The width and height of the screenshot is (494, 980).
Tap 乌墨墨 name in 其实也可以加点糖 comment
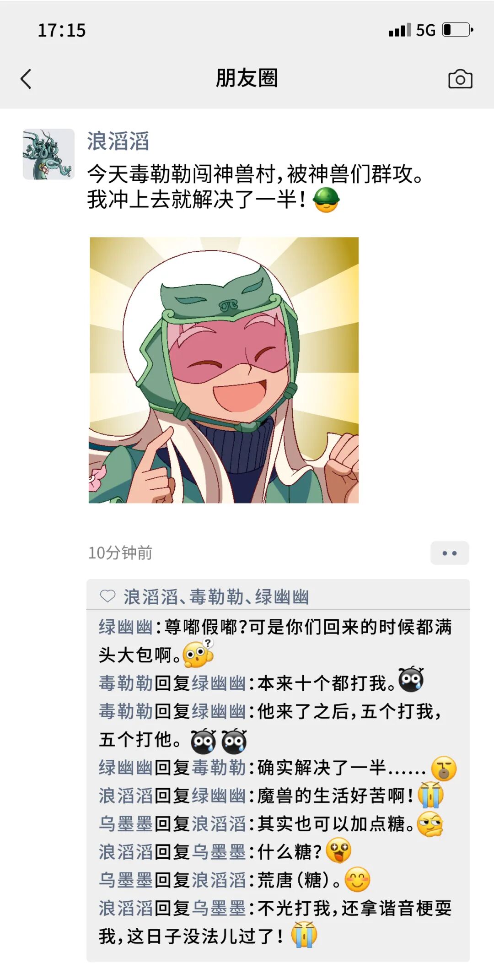[x=126, y=823]
